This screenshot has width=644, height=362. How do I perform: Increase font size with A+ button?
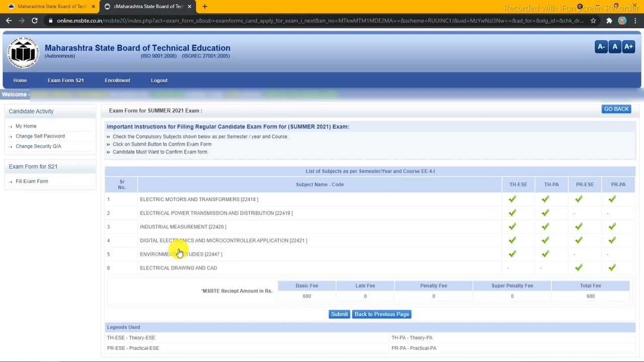point(628,47)
